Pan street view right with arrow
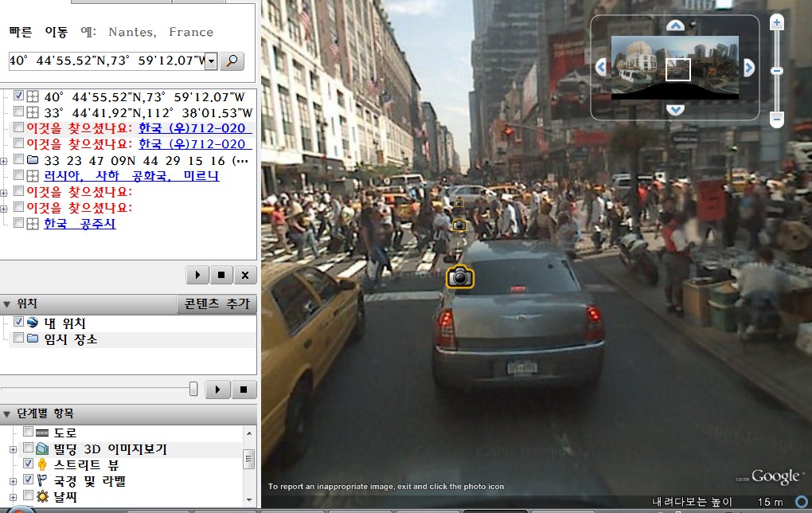812x513 pixels. click(749, 68)
